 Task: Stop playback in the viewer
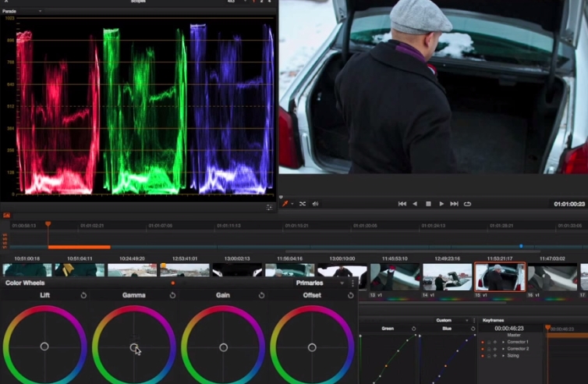point(428,204)
